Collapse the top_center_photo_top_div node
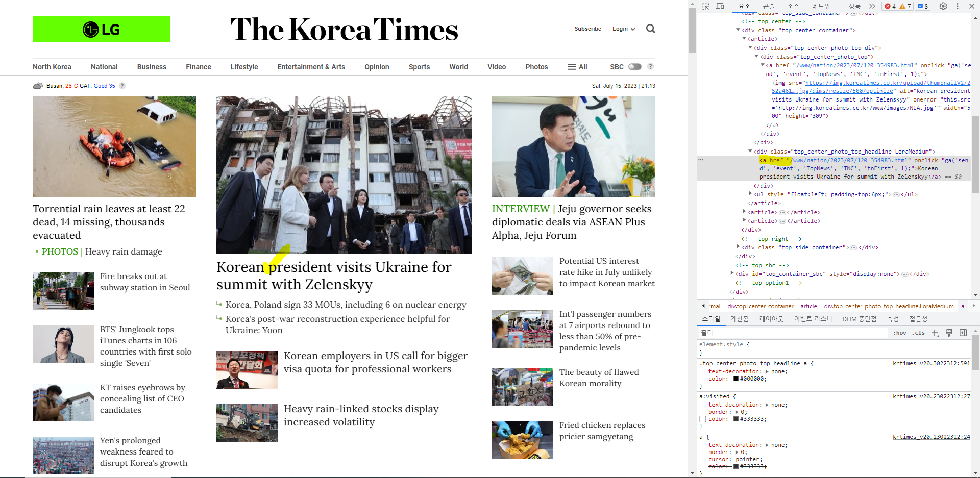 pos(750,48)
